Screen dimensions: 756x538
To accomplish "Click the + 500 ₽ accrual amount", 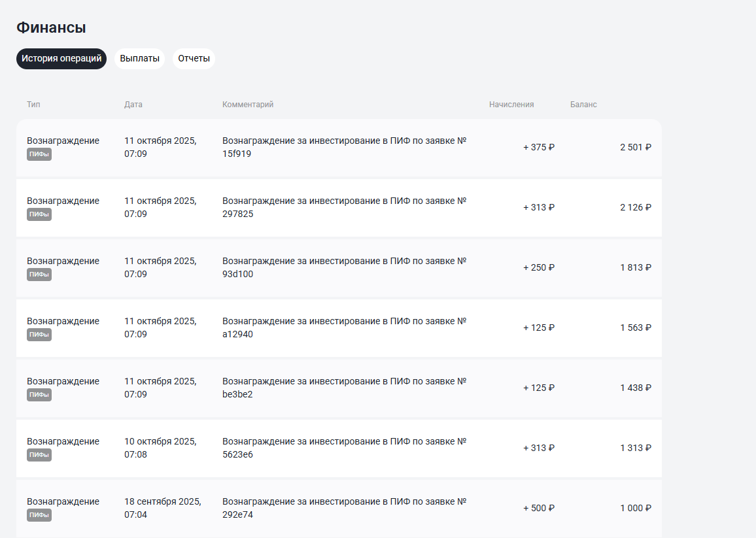I will [539, 508].
